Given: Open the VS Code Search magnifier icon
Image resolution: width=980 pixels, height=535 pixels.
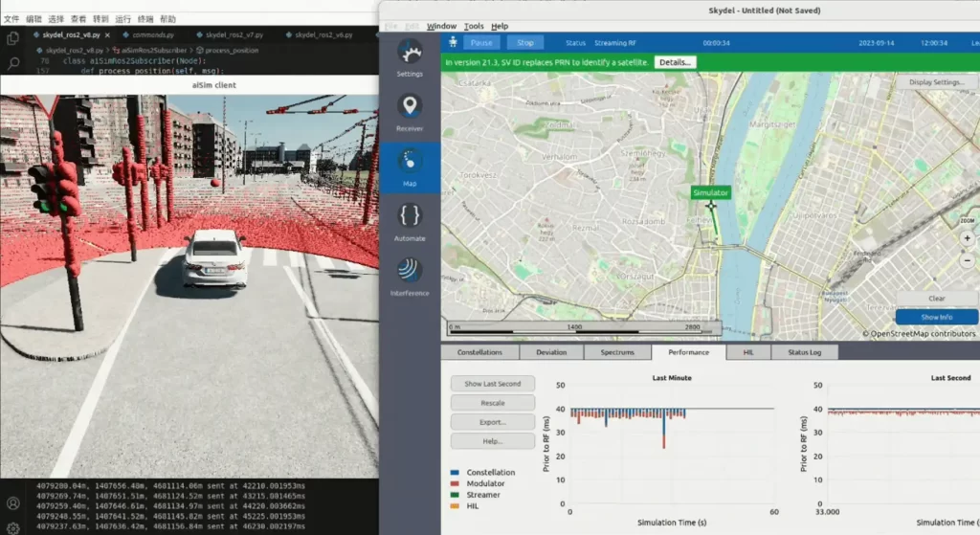Looking at the screenshot, I should coord(12,63).
